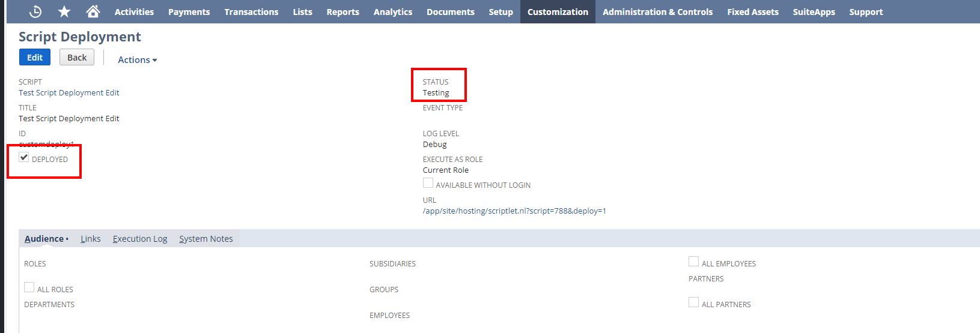Open the Shortcuts star icon
The width and height of the screenshot is (980, 333).
pos(64,11)
